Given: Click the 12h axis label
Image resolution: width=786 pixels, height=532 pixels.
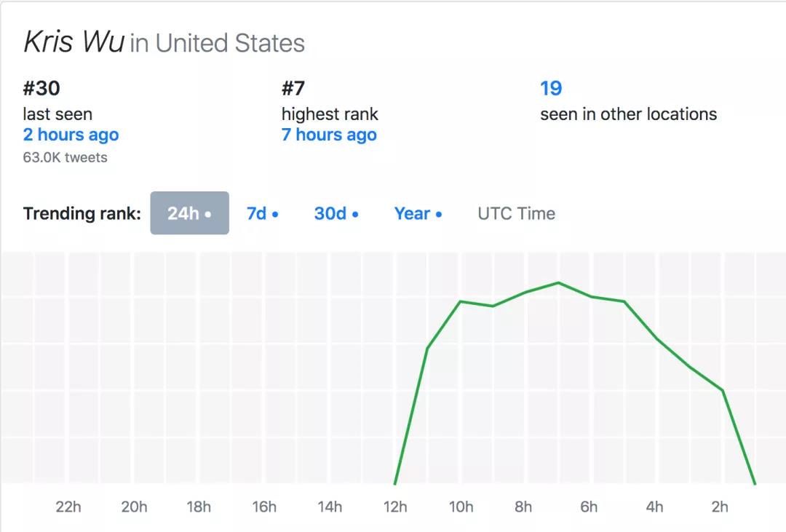Looking at the screenshot, I should 395,507.
